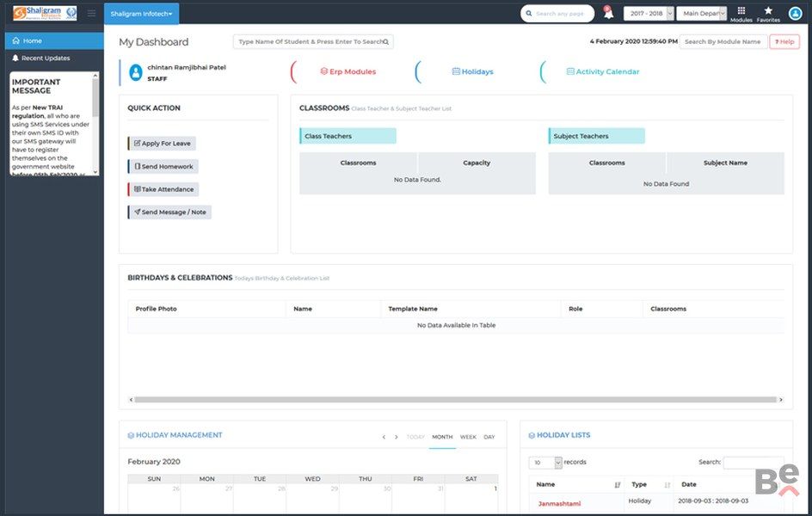Viewport: 812px width, 516px height.
Task: Click Apply For Leave quick action
Action: (x=162, y=144)
